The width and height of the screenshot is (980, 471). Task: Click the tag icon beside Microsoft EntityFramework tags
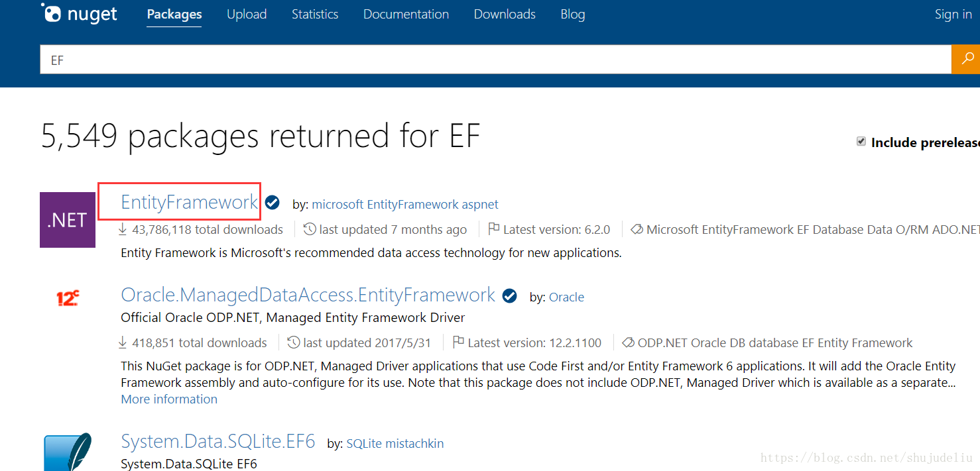(637, 229)
